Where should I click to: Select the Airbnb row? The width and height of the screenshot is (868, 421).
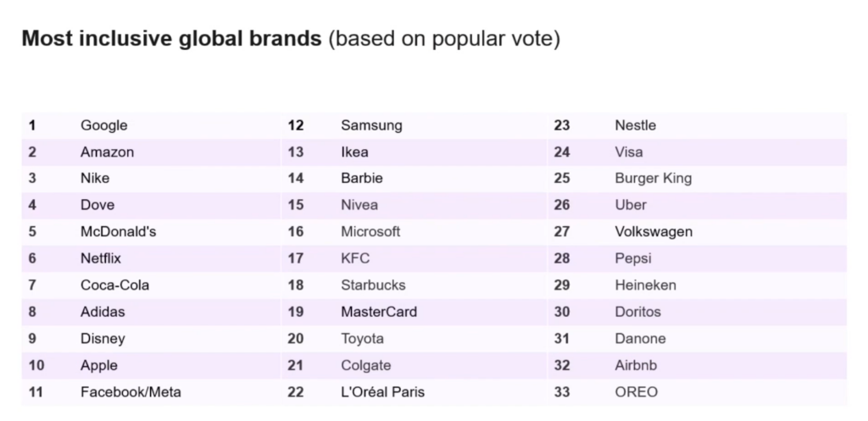point(698,366)
